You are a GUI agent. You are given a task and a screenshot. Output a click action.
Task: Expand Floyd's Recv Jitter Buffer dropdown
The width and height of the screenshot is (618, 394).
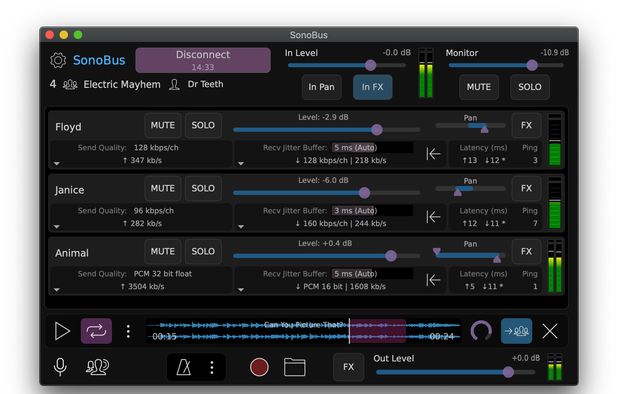(x=241, y=163)
